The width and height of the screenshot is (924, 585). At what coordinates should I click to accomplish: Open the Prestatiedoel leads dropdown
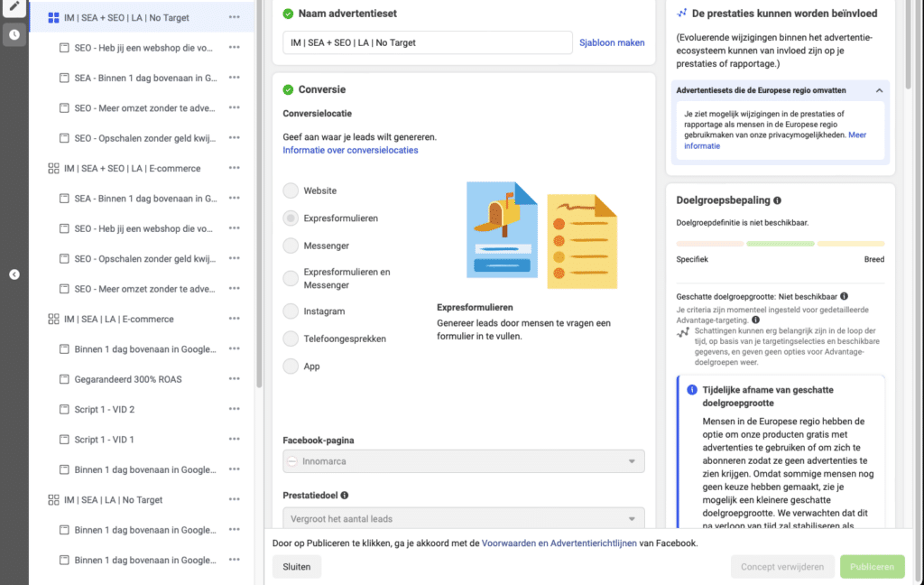point(464,519)
